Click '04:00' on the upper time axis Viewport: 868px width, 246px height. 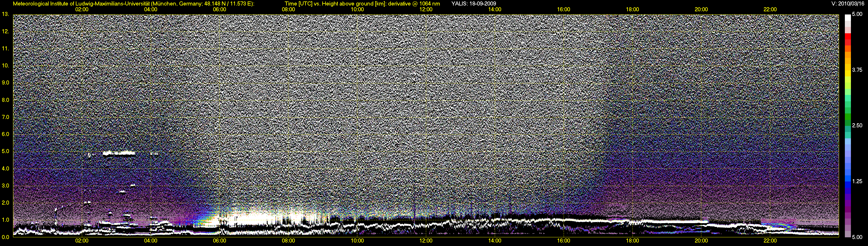point(151,10)
